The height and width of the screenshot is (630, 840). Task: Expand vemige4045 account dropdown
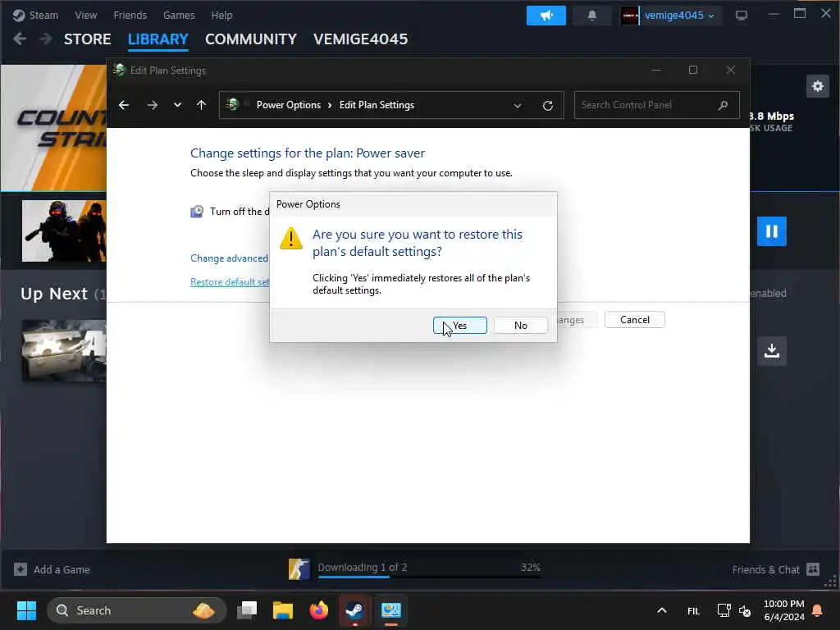pyautogui.click(x=679, y=16)
